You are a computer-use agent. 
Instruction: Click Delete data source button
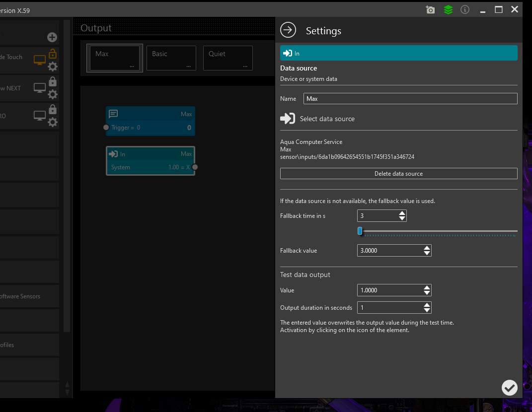[398, 174]
